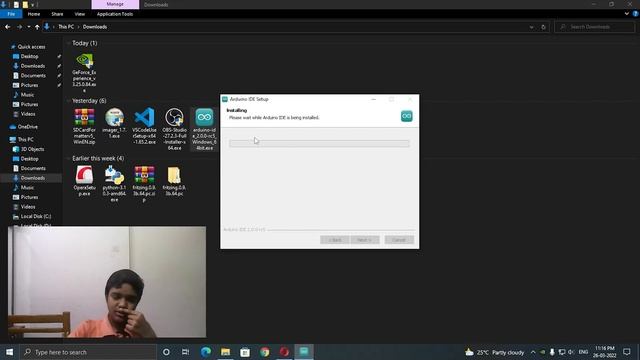Collapse the Yesterday group
This screenshot has height=360, width=640.
(68, 100)
